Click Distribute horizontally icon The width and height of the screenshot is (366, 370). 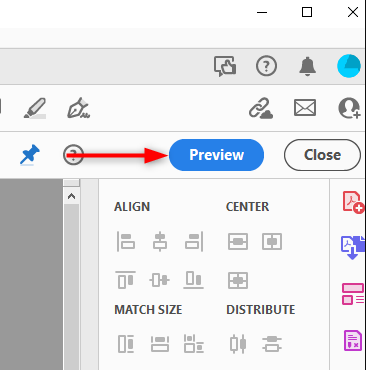coord(238,344)
